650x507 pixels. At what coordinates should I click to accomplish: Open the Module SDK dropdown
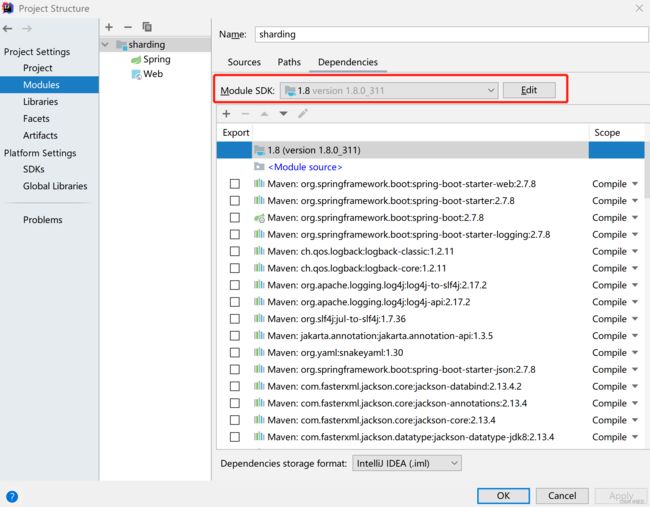coord(389,90)
